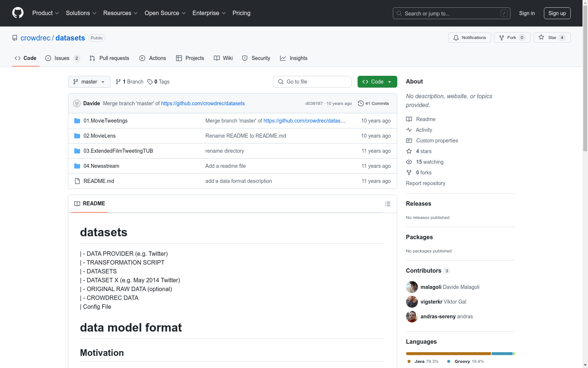Open the README outline icon
Screen dimensions: 588x368
[x=387, y=204]
